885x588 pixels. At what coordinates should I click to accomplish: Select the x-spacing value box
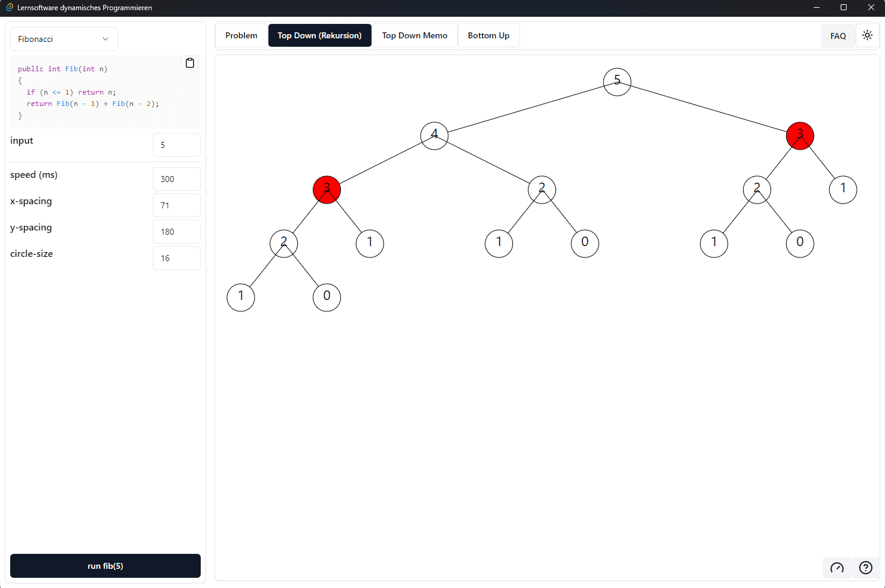click(176, 205)
